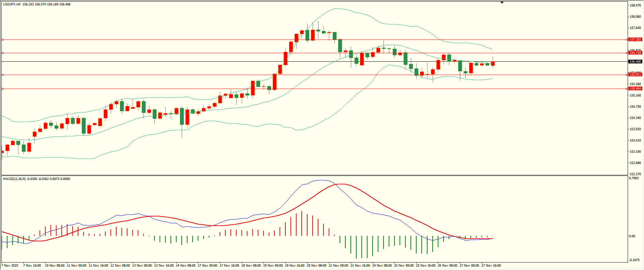The height and width of the screenshot is (270, 644).
Task: Click the USDJPY,H4 chart title text
Action: tap(12, 4)
